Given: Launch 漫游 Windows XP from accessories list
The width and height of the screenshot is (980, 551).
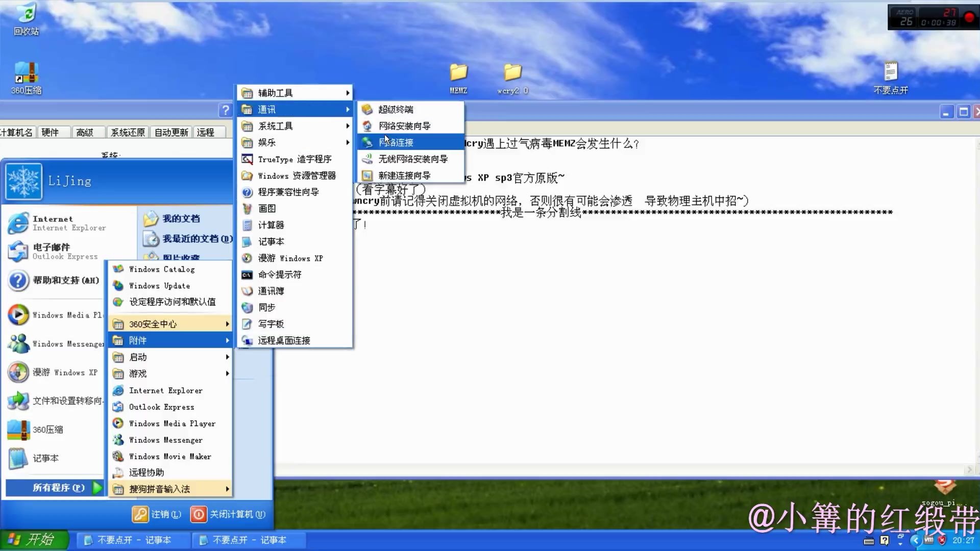Looking at the screenshot, I should pos(295,258).
